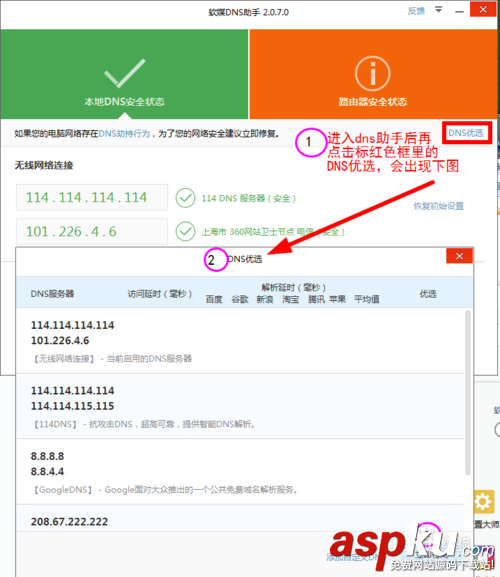Viewport: 500px width, 577px height.
Task: Select the 本地DNS安全状态 green tab
Action: (x=124, y=74)
